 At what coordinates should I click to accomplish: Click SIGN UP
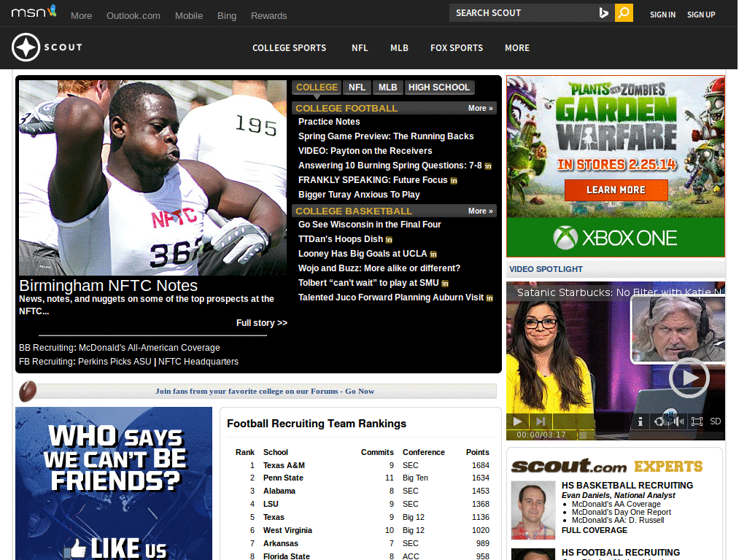(x=701, y=15)
